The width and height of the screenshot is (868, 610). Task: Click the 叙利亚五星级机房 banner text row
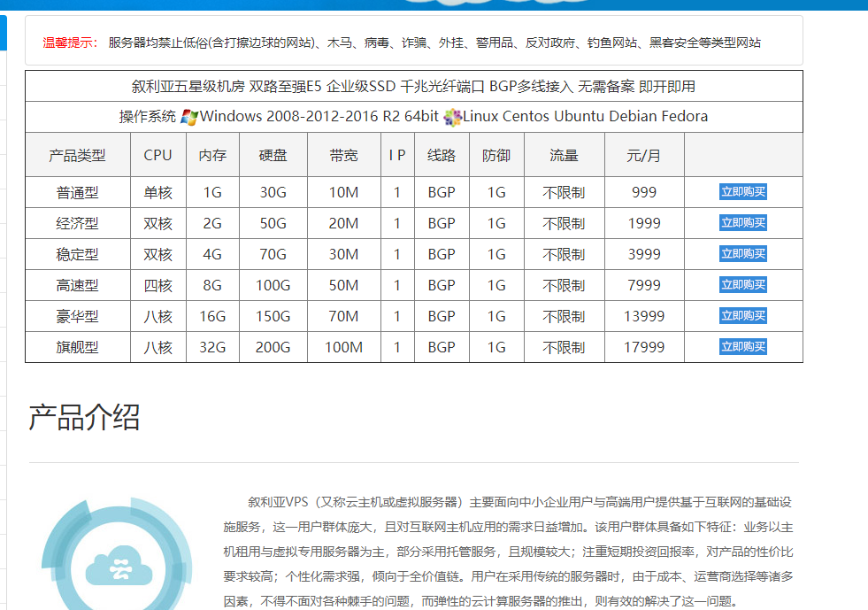pos(413,86)
